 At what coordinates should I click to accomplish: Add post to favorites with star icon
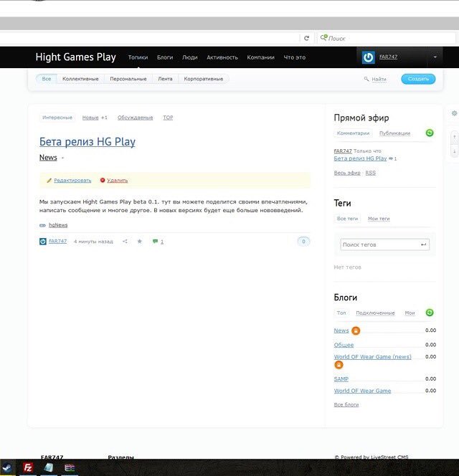pos(140,242)
